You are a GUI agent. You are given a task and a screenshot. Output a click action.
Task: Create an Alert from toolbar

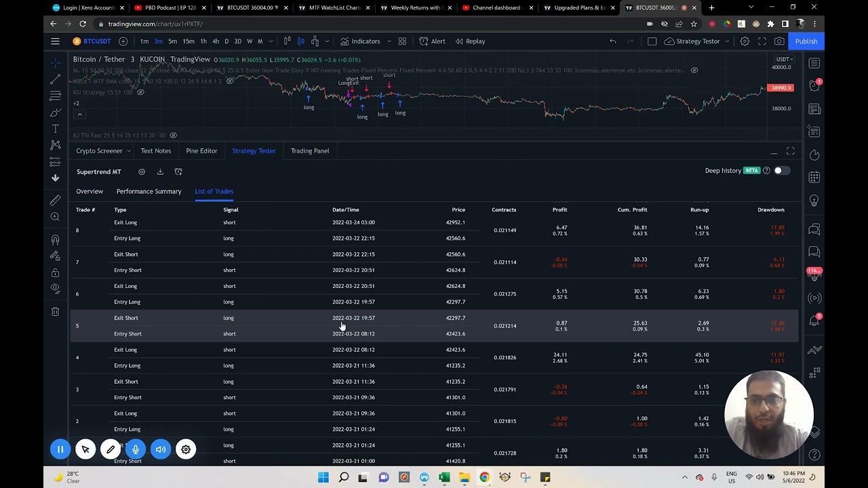(432, 41)
